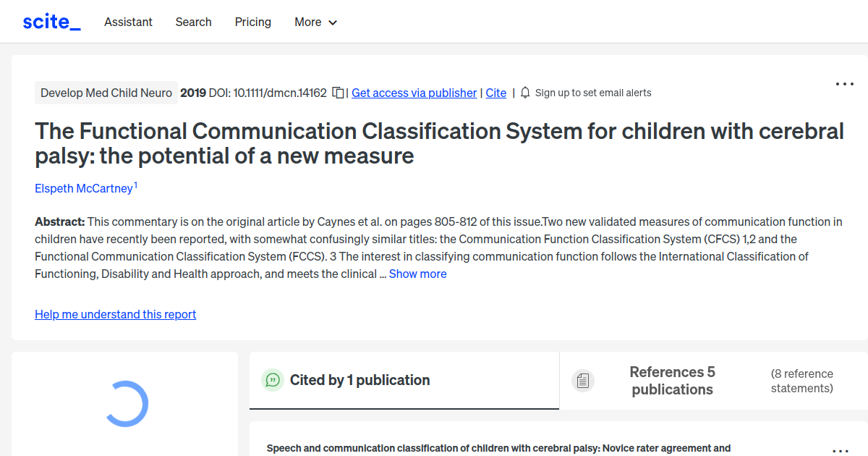
Task: Click Help me understand this report
Action: coord(115,314)
